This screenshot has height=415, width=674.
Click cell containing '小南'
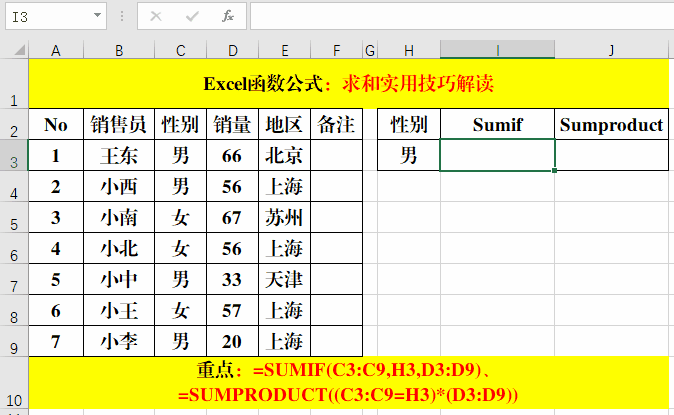(119, 217)
